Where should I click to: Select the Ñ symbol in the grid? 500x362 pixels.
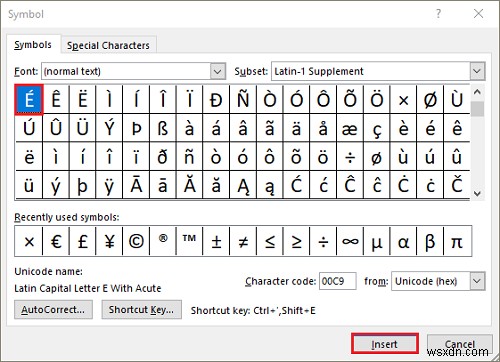pyautogui.click(x=243, y=100)
